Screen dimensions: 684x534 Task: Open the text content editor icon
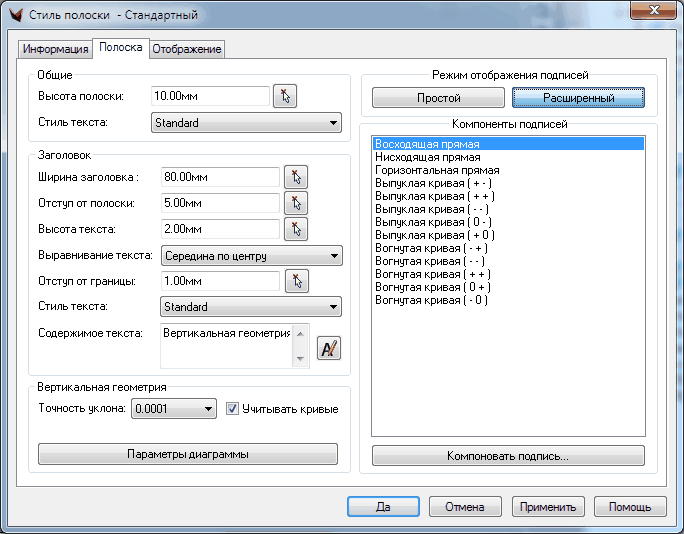tap(329, 348)
